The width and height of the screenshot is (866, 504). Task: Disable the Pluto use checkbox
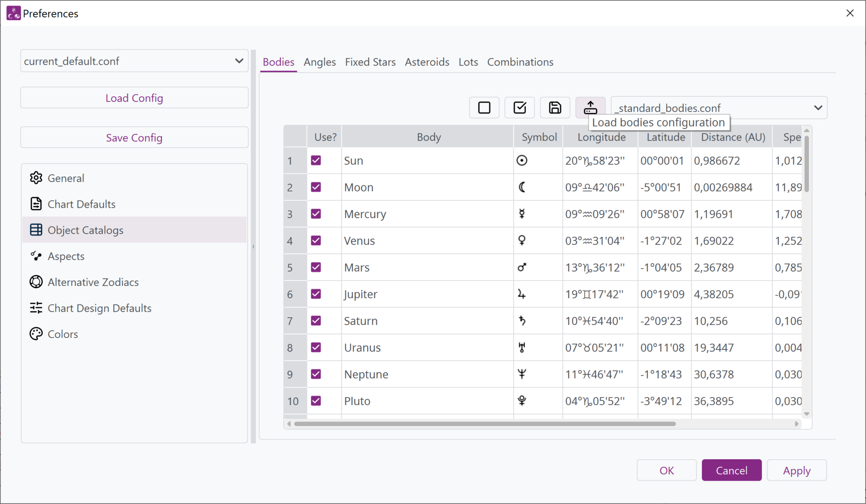point(316,401)
